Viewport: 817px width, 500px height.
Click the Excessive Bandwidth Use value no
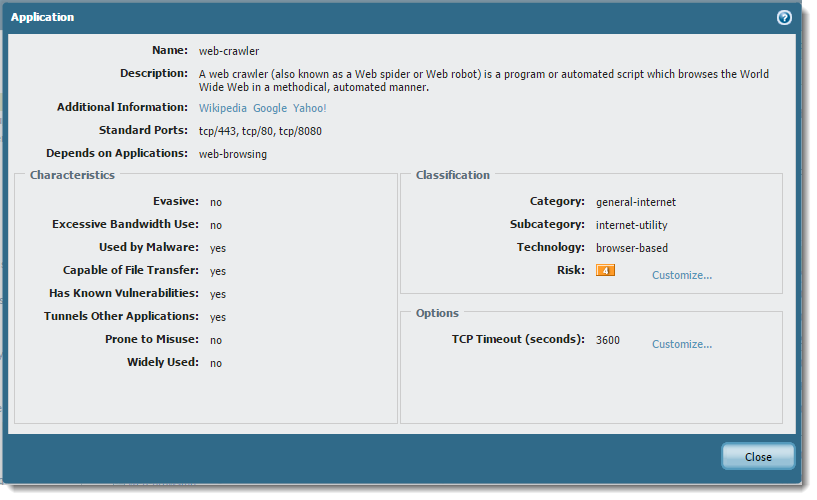click(216, 225)
